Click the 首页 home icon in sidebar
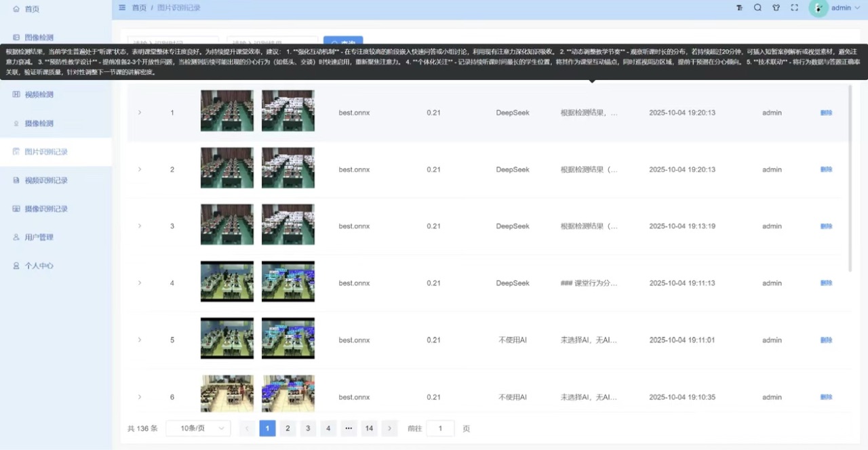 click(x=16, y=9)
